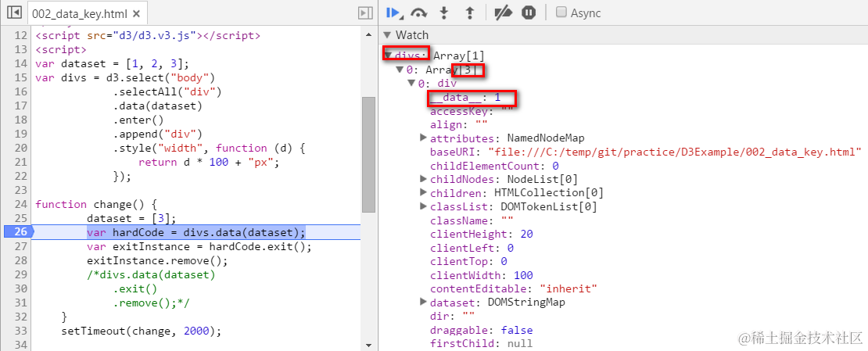Select the baseURI property value
868x351 pixels.
[674, 151]
